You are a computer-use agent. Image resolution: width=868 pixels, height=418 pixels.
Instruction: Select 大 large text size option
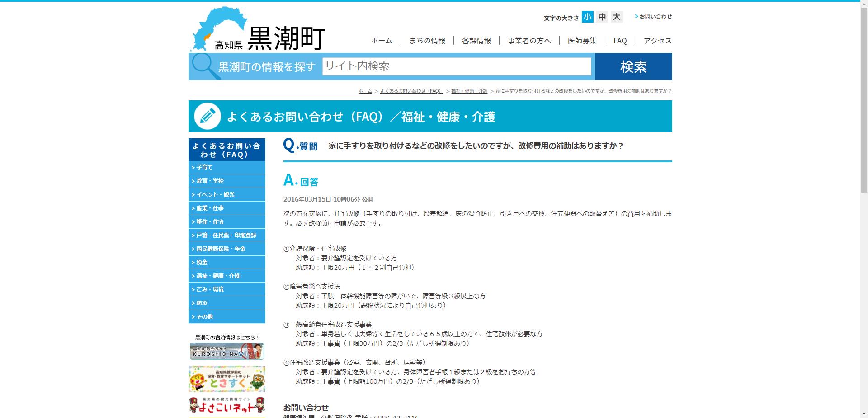click(616, 17)
